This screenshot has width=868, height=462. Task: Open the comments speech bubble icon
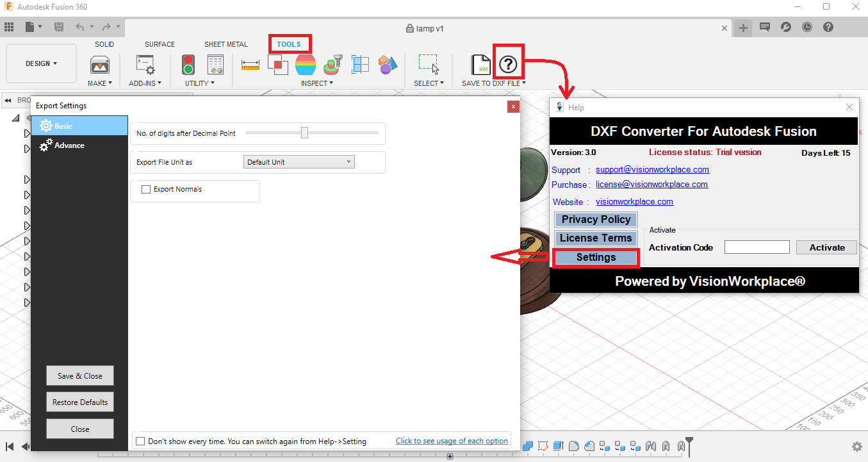pos(764,27)
